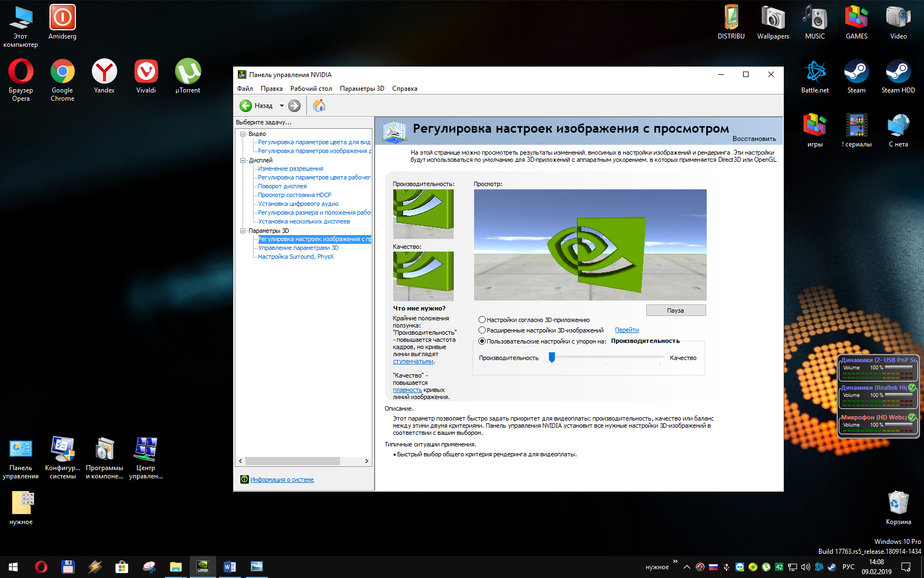The image size is (924, 578).
Task: Collapse the Дисплей tree node
Action: coord(243,160)
